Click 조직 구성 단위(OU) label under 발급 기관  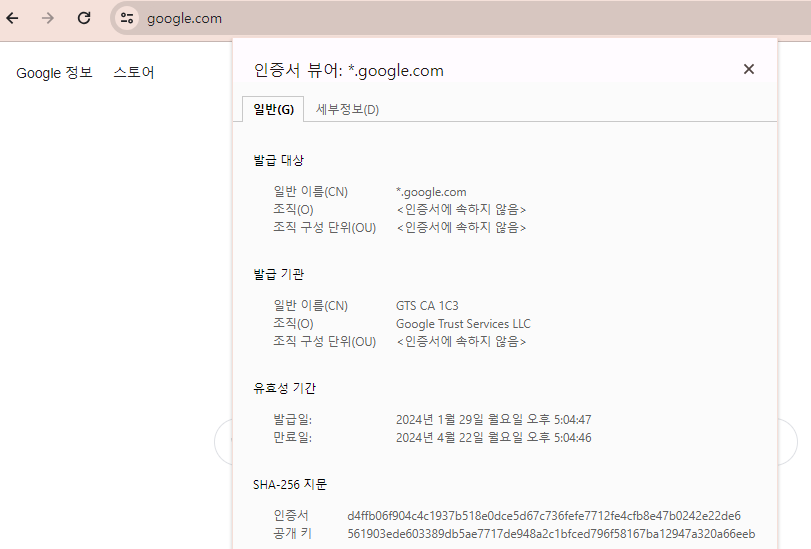[x=325, y=342]
